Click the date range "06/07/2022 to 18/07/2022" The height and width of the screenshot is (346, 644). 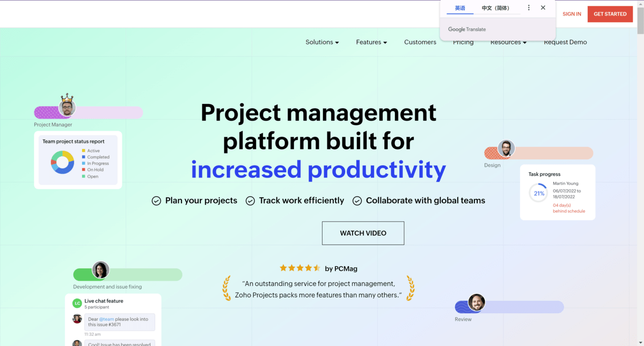point(567,194)
